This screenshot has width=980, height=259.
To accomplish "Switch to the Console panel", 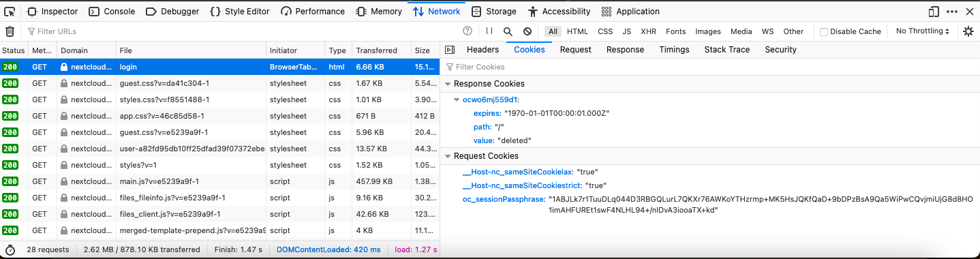I will click(x=112, y=12).
